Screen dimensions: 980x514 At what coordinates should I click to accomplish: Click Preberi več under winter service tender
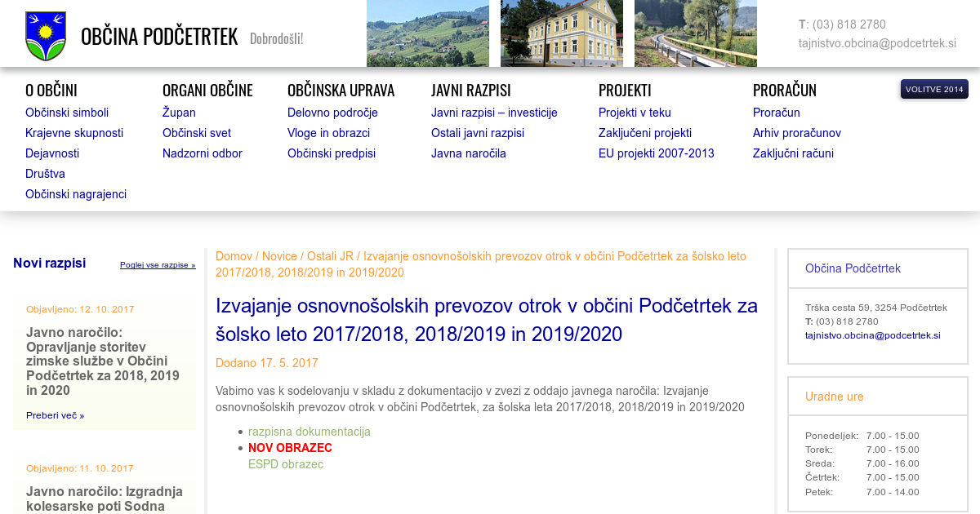point(55,415)
